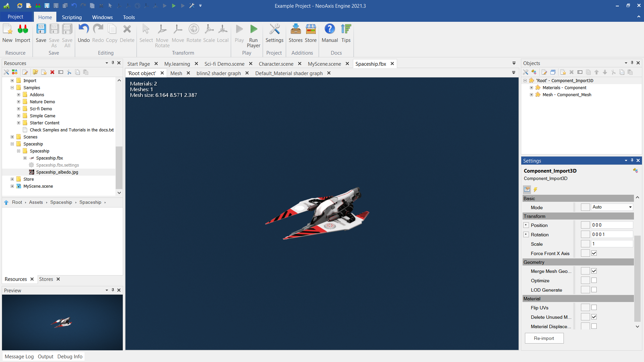Screen dimensions: 644x362
Task: Click the New resource icon
Action: (7, 34)
